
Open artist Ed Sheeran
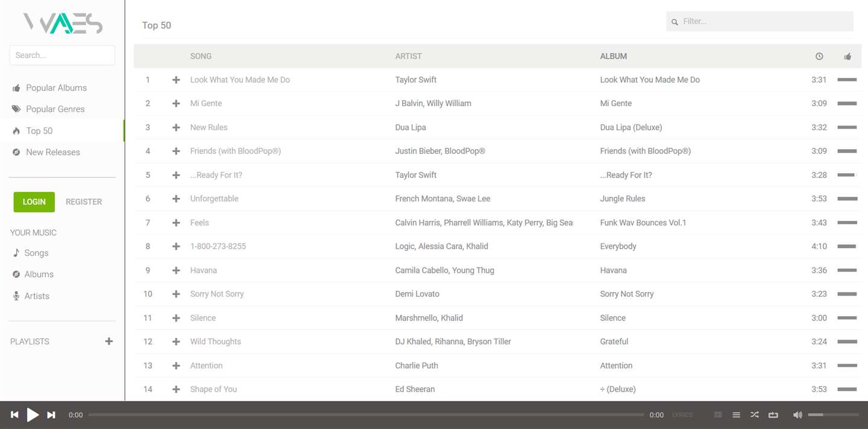click(x=415, y=389)
